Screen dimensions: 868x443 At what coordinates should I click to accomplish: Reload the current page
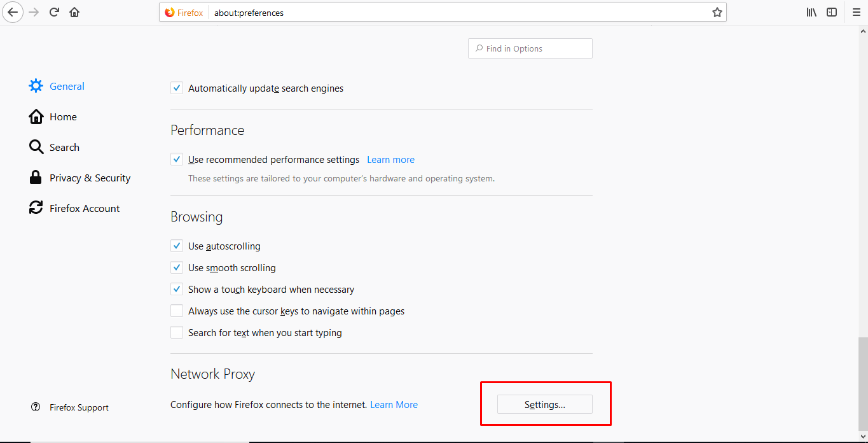point(54,12)
